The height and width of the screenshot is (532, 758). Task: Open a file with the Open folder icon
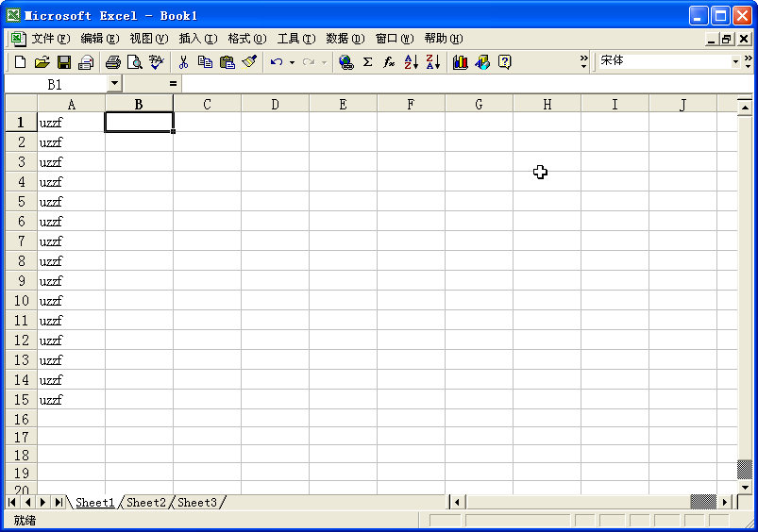point(42,62)
